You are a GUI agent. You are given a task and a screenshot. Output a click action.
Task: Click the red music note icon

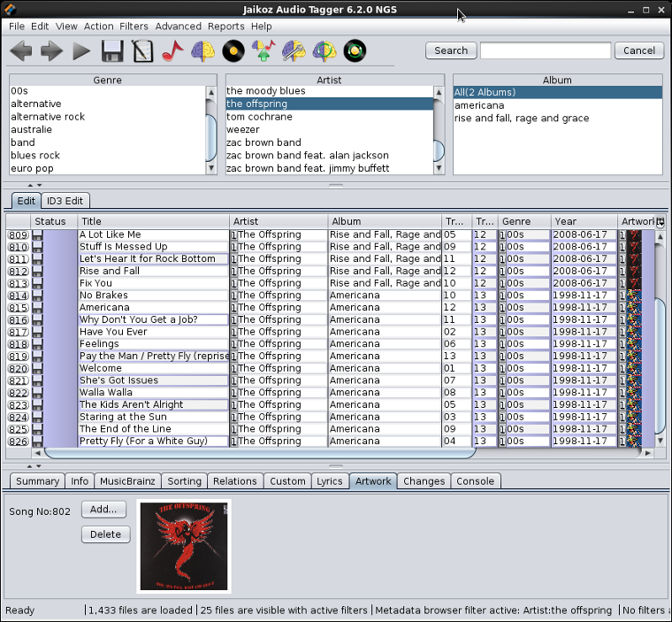172,51
